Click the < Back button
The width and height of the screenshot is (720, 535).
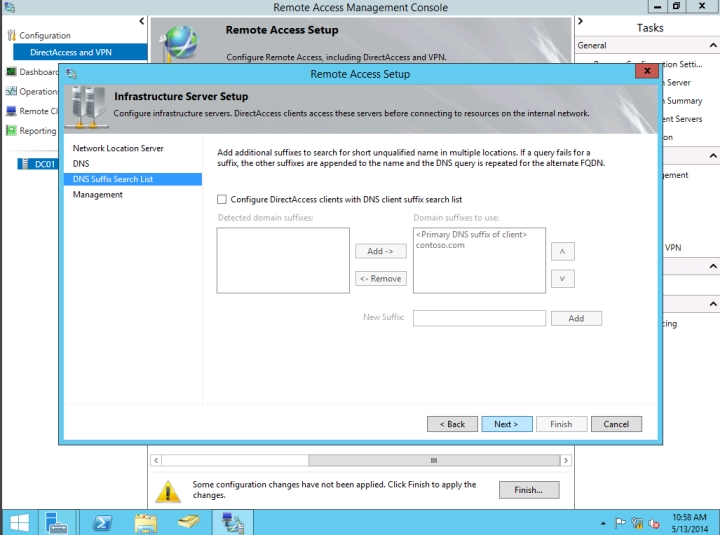pos(452,424)
